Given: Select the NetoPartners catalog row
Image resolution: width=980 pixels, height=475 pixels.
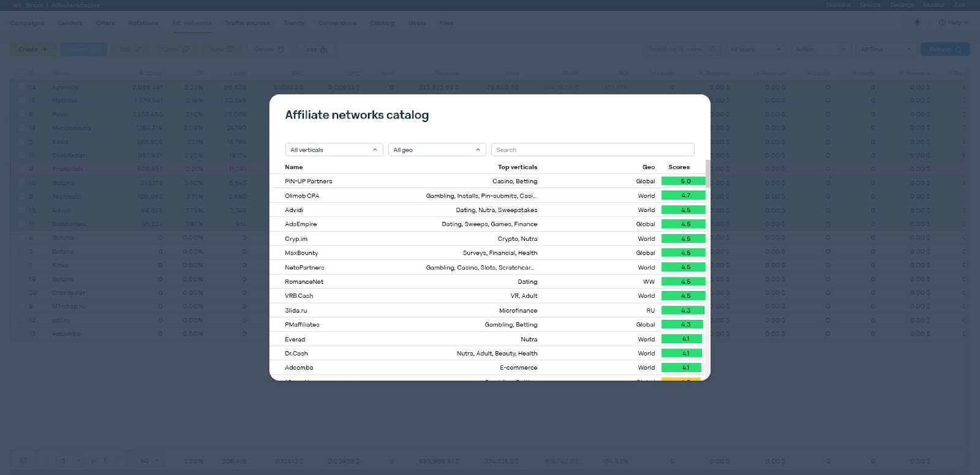Looking at the screenshot, I should click(x=488, y=267).
